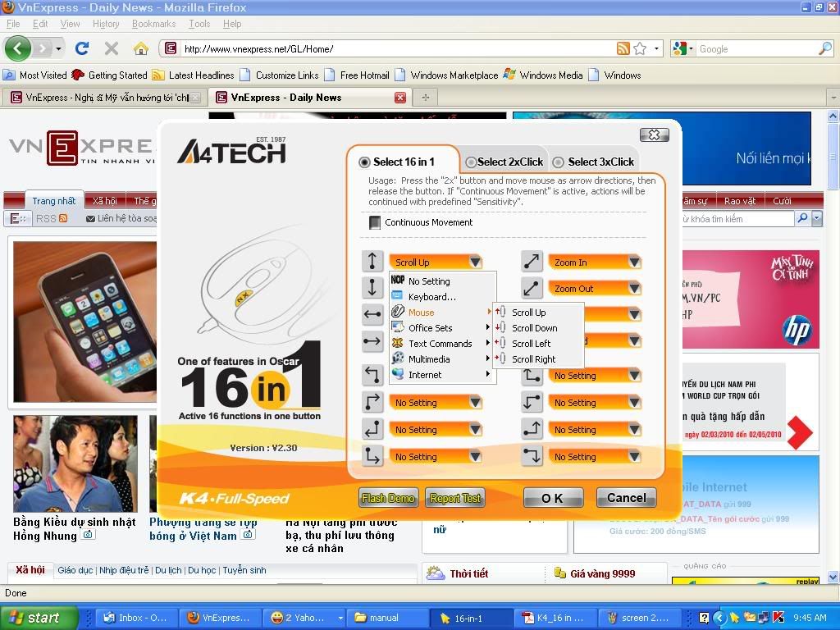The width and height of the screenshot is (840, 630).
Task: Click the Report Test button
Action: click(454, 498)
